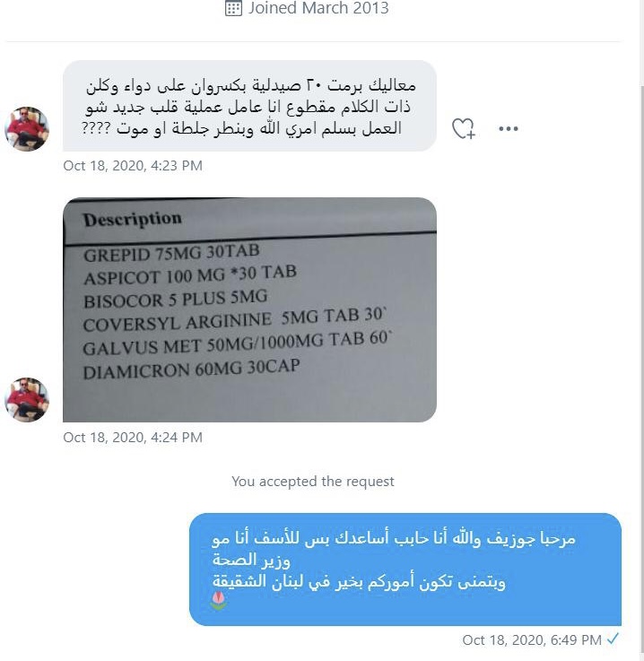The height and width of the screenshot is (661, 644).
Task: Click the avatar next to the medication photo
Action: pyautogui.click(x=27, y=399)
